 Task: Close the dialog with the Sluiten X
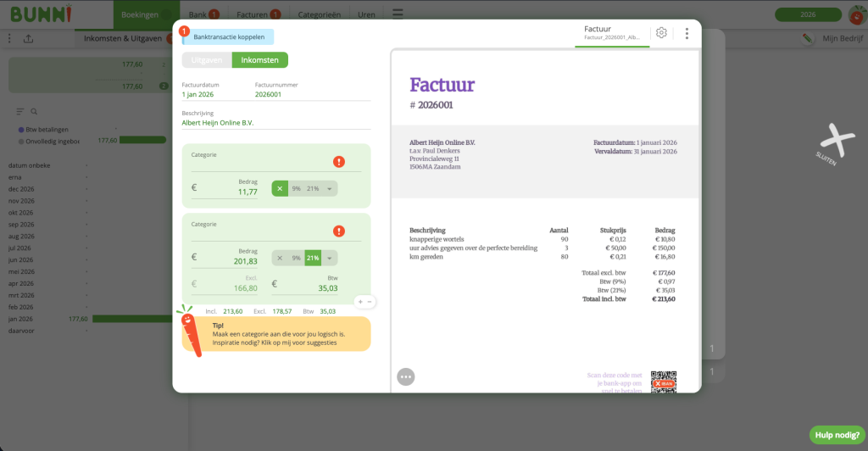pos(837,142)
